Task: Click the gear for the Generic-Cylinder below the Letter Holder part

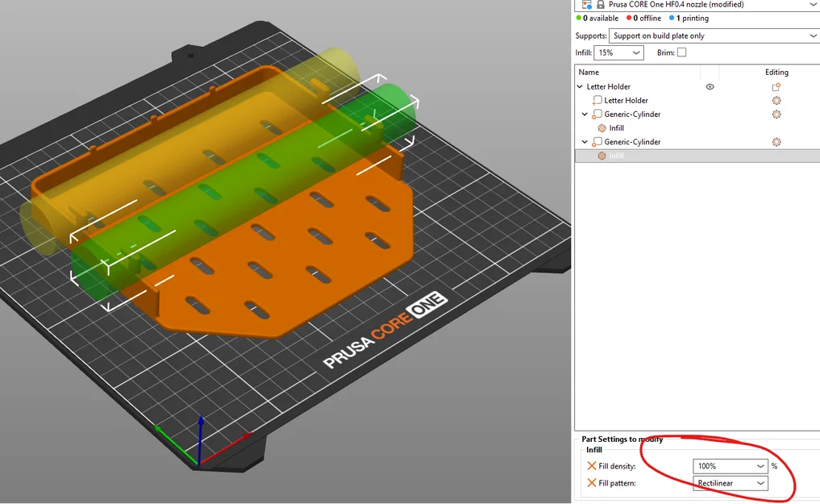Action: click(x=776, y=114)
